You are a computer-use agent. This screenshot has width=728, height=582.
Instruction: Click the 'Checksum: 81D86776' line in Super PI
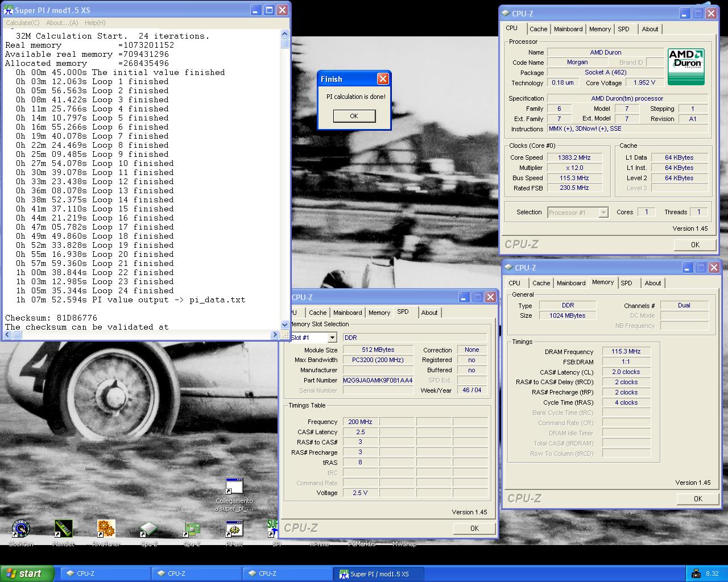51,318
